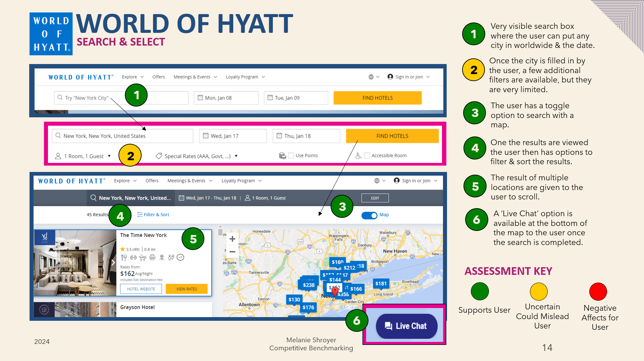Click the World of Hyatt logo above the "Try New York City" field
The image size is (644, 361).
(x=81, y=77)
